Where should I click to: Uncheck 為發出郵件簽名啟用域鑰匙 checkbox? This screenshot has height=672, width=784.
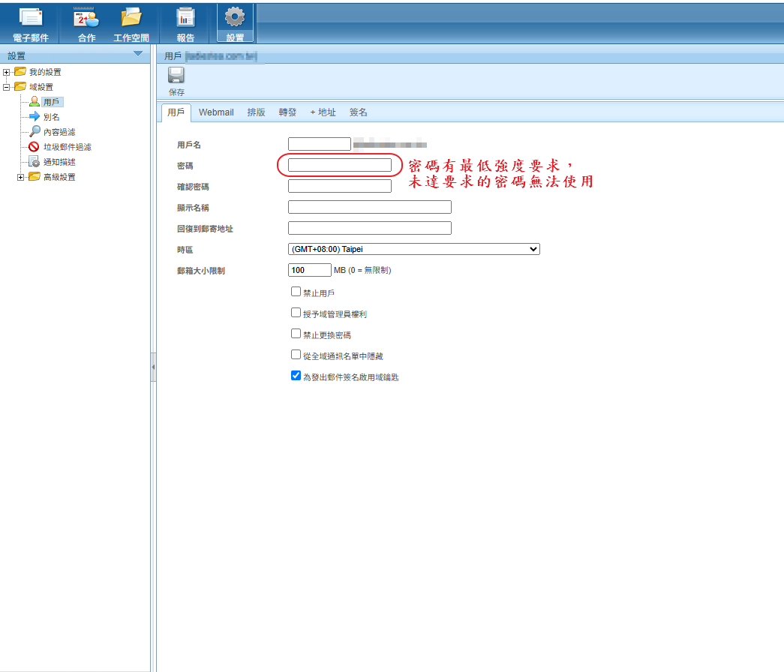click(296, 376)
